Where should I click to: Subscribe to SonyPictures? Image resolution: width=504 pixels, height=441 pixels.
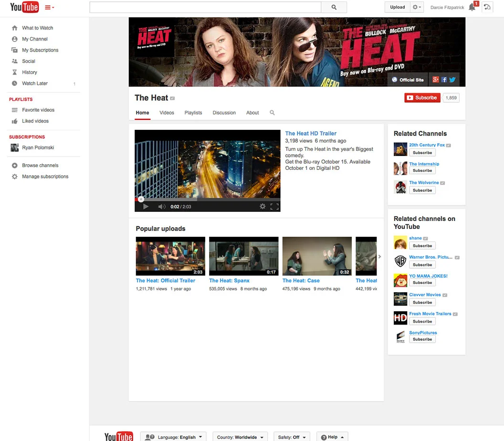(422, 339)
